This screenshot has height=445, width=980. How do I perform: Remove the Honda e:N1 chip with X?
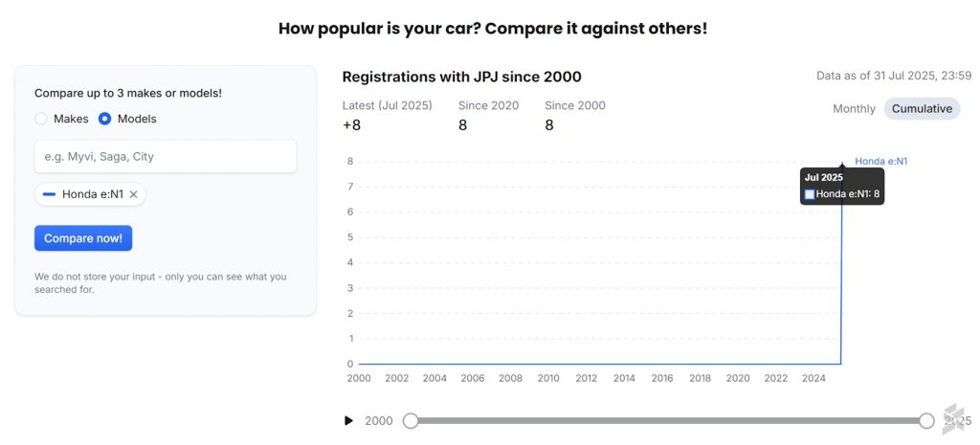pyautogui.click(x=134, y=194)
